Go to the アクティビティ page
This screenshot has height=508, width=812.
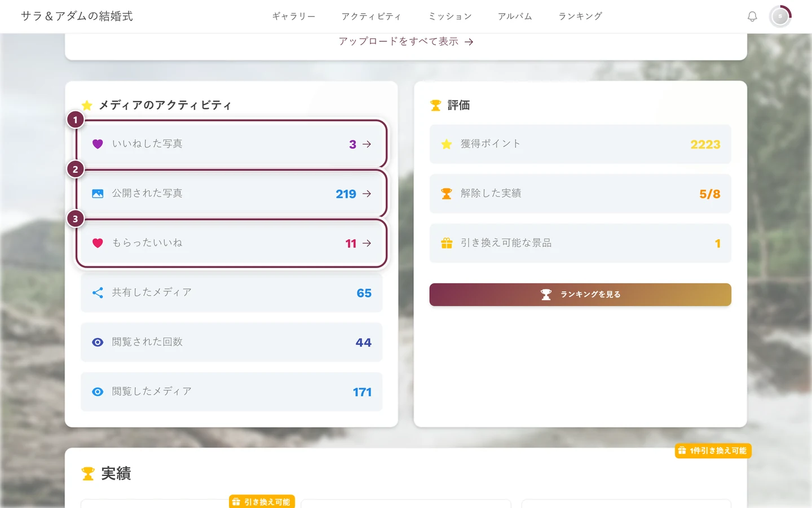click(x=372, y=16)
